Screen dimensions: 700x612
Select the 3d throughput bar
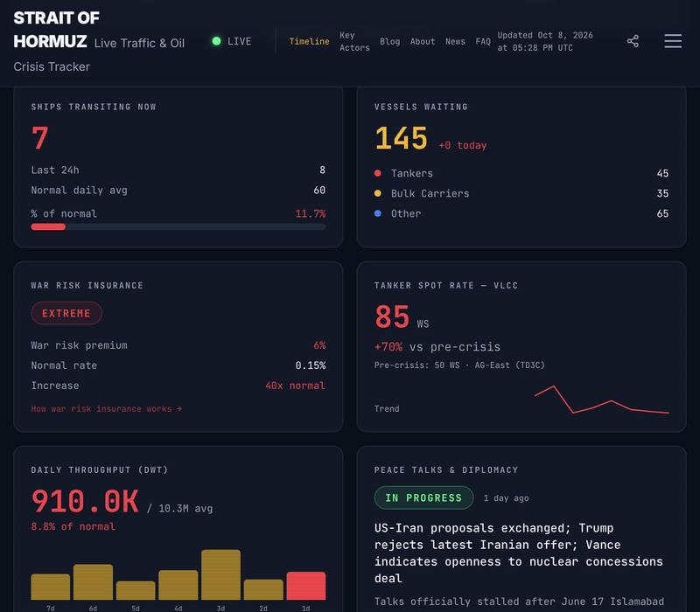click(x=221, y=574)
